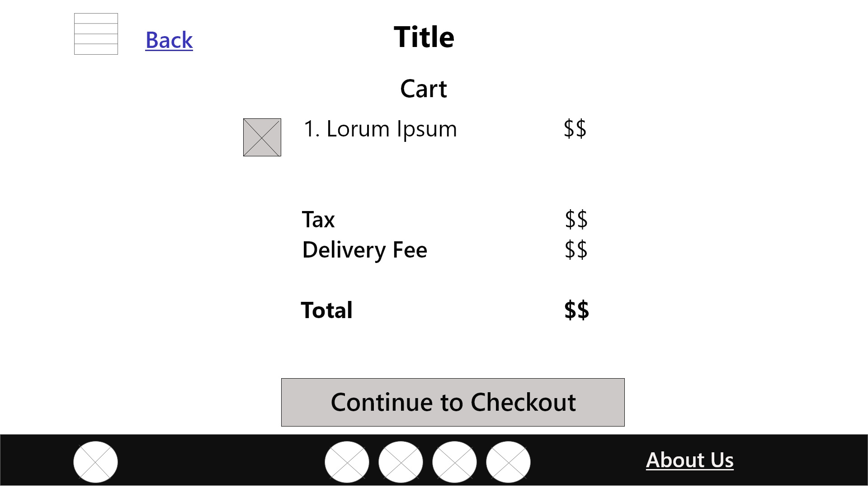868x488 pixels.
Task: Click the 1. Lorum Ipsum item name
Action: pos(380,129)
